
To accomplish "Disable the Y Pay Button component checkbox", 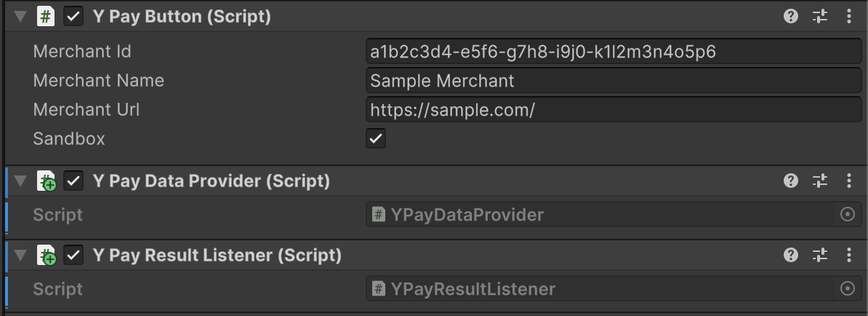I will point(73,17).
